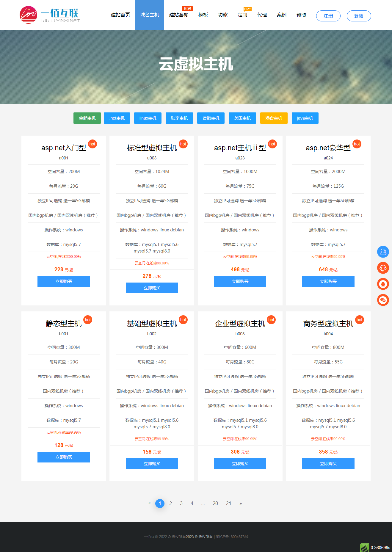
Task: Open 基础型虚拟主机 plan title
Action: 152,324
